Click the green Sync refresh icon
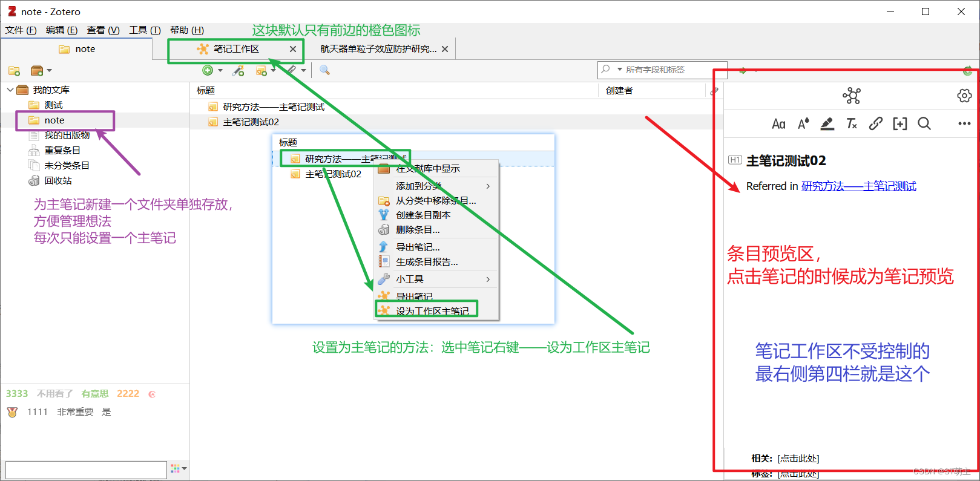The width and height of the screenshot is (980, 481). [x=967, y=71]
